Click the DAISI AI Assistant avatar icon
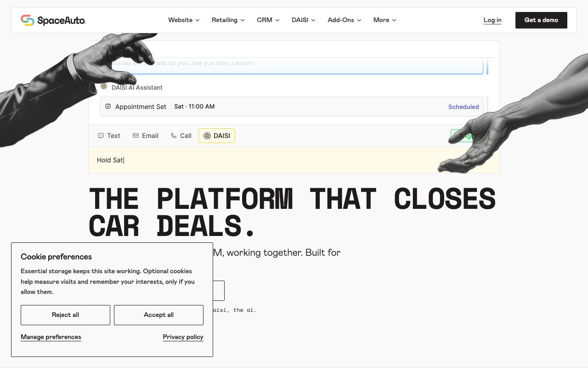This screenshot has width=588, height=368. pyautogui.click(x=104, y=86)
